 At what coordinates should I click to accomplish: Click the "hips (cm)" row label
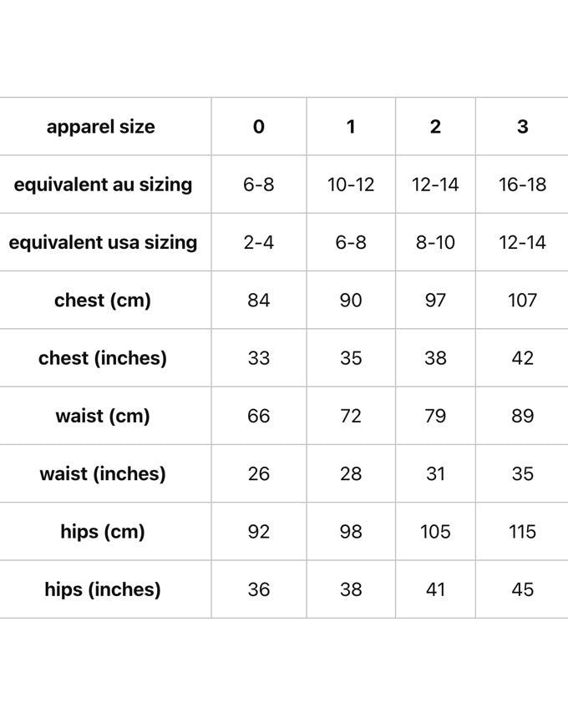coord(103,531)
